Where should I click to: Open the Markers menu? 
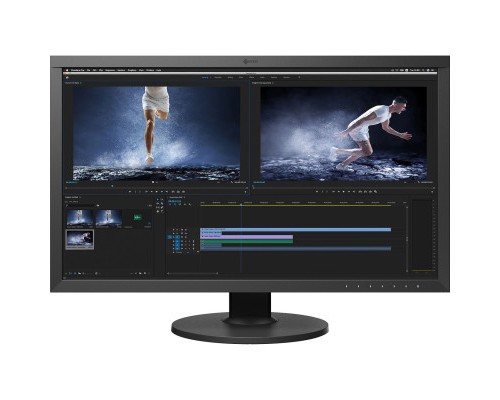tap(121, 70)
